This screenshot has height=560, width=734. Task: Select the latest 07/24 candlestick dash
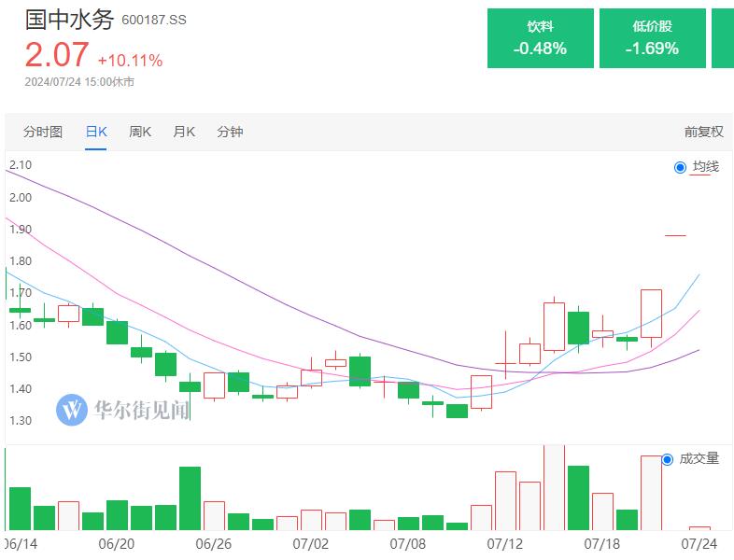(x=675, y=235)
